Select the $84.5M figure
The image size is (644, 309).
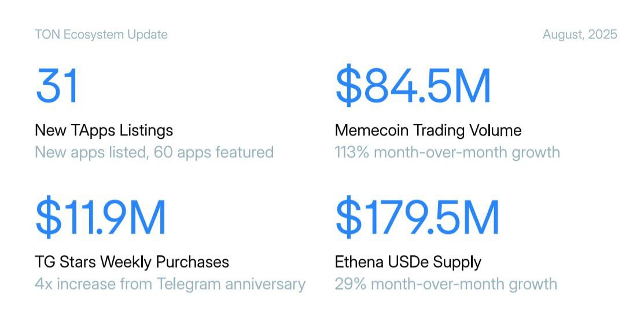coord(413,86)
